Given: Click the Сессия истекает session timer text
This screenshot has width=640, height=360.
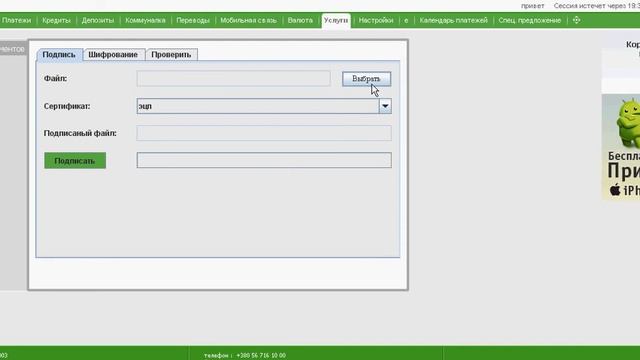Looking at the screenshot, I should (597, 6).
